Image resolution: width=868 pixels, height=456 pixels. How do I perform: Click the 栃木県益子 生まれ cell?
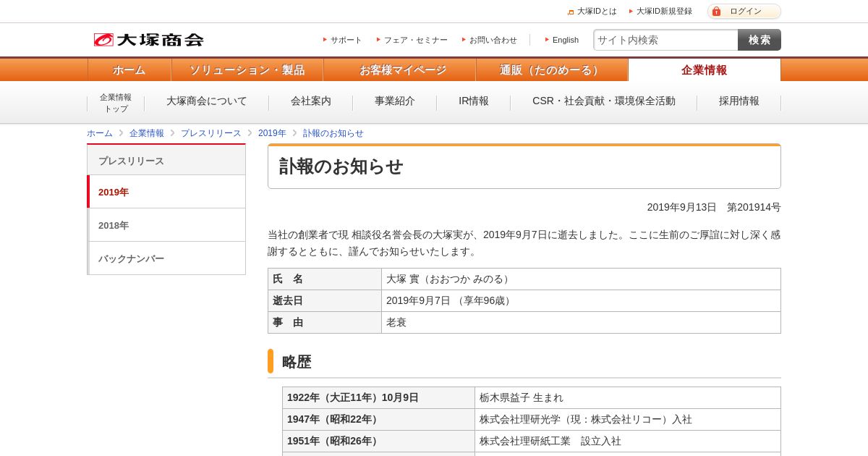(x=628, y=398)
